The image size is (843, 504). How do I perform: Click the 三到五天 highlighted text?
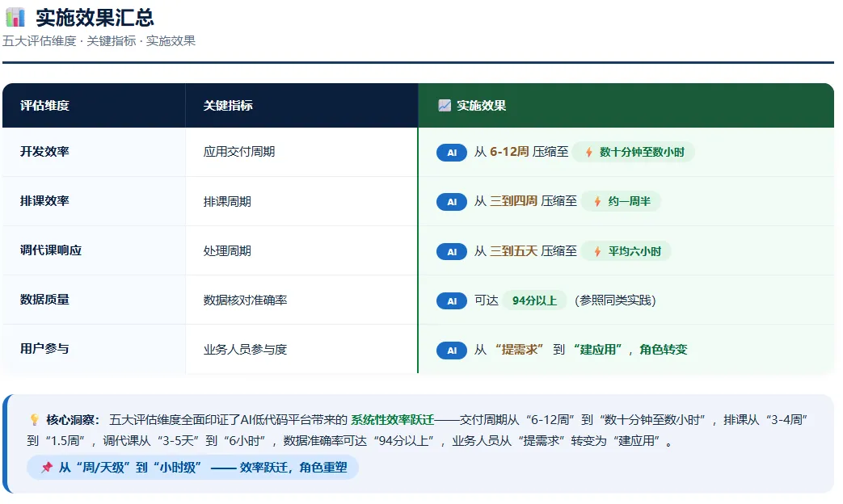(x=513, y=251)
